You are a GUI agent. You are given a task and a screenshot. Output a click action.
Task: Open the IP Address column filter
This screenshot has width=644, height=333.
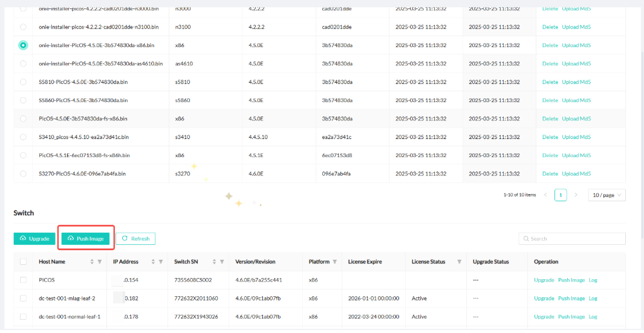(x=160, y=262)
